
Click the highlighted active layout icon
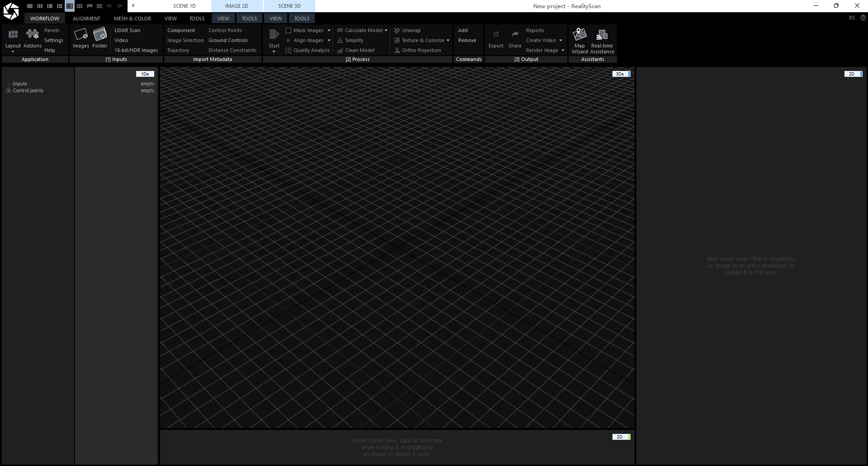coord(70,6)
